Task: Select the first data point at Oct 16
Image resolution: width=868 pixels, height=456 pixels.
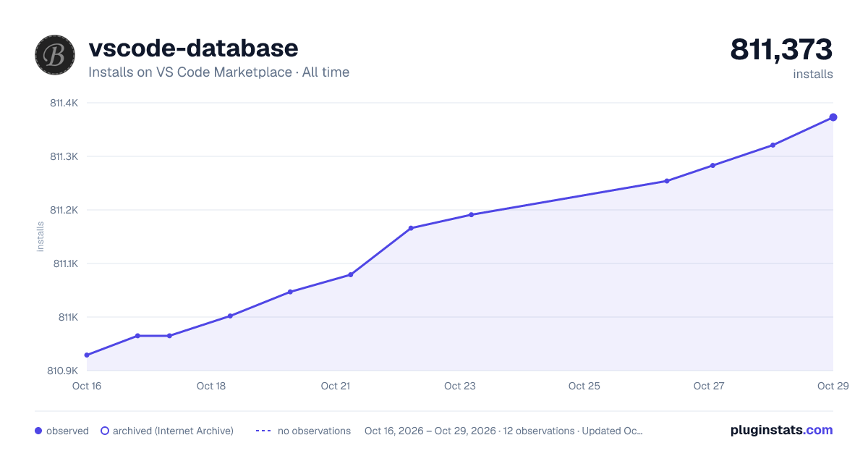Action: pyautogui.click(x=87, y=355)
